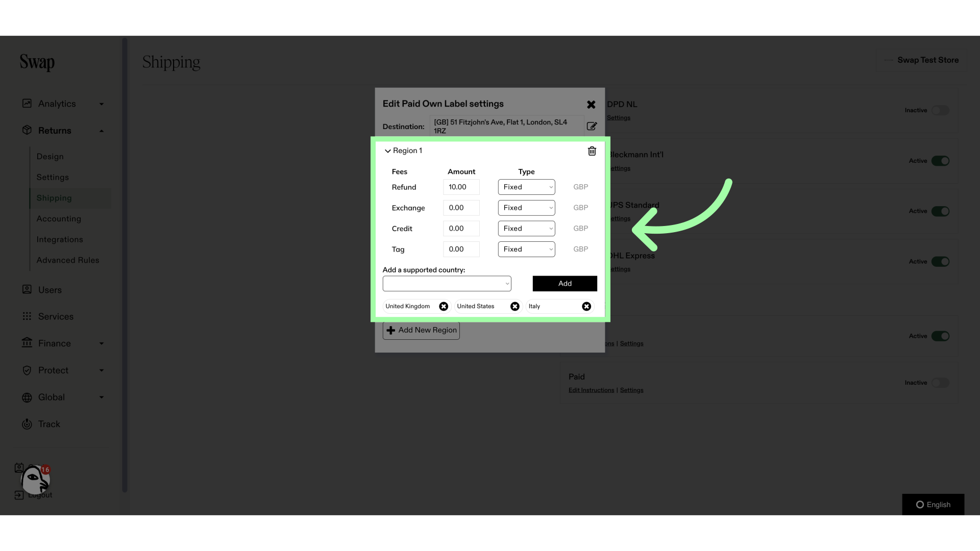The width and height of the screenshot is (980, 551).
Task: Open the Swap Test Store selector
Action: pos(922,60)
